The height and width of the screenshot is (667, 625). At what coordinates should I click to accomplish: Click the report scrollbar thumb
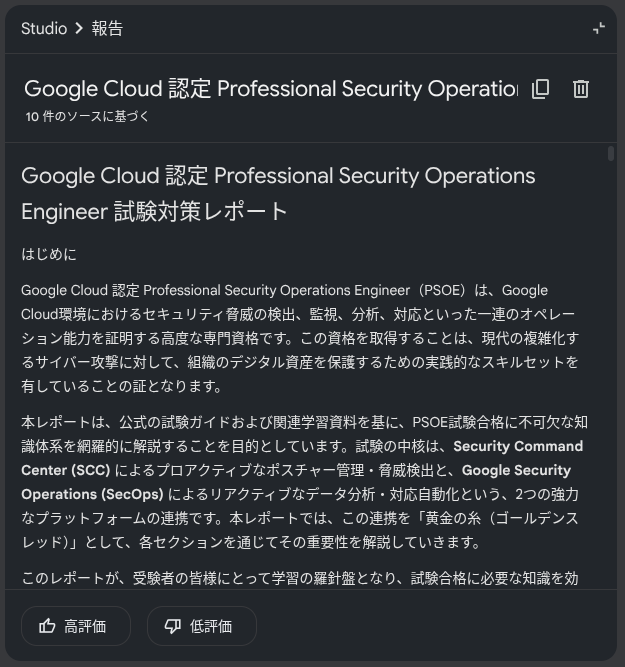tap(611, 153)
